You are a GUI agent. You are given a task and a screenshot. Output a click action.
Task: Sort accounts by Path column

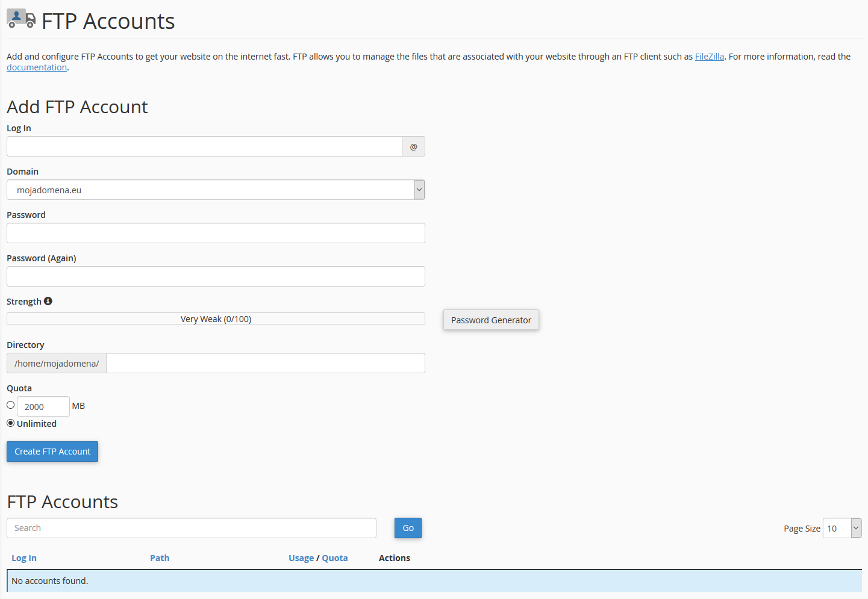coord(160,558)
